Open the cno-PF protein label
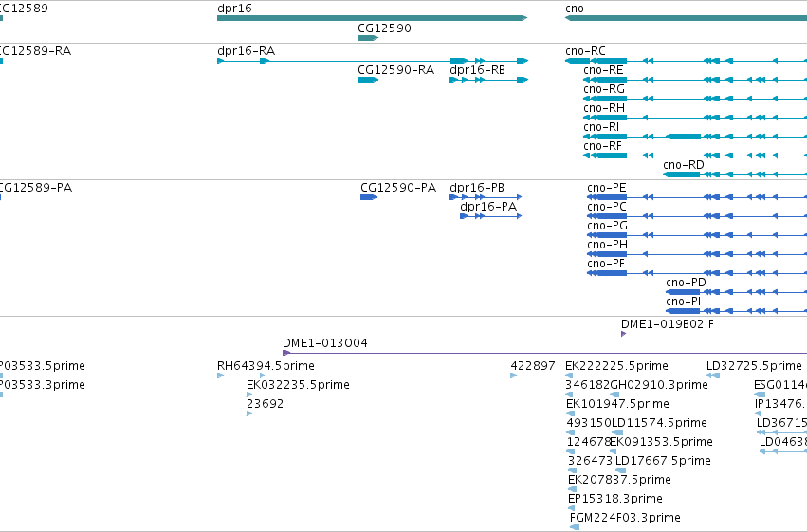The width and height of the screenshot is (807, 532). 606,264
